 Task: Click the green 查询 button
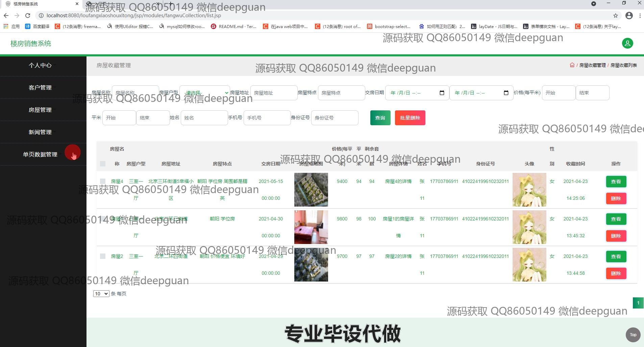[380, 118]
